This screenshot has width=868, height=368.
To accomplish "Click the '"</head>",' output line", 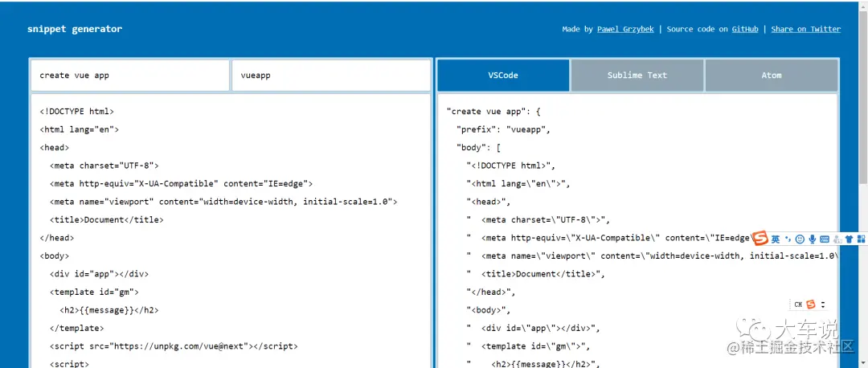I will click(x=490, y=292).
